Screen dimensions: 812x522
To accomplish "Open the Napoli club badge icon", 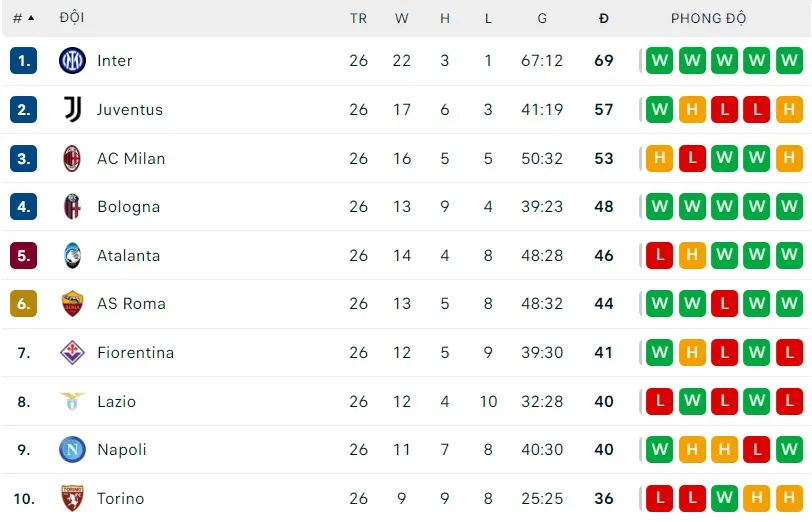I will (72, 450).
